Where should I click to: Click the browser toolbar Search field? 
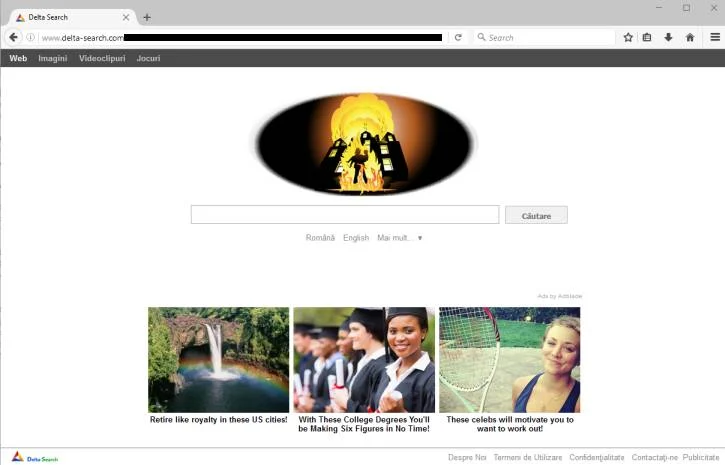click(545, 37)
